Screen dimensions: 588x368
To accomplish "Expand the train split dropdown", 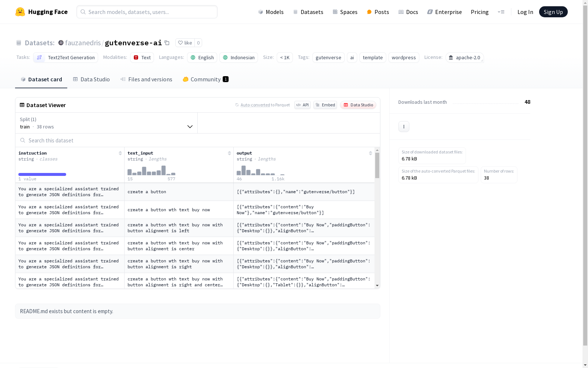I will click(107, 123).
